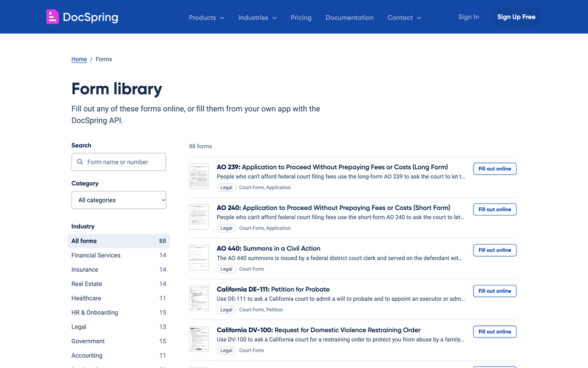Viewport: 588px width, 368px height.
Task: Filter by Legal industry
Action: tap(119, 326)
